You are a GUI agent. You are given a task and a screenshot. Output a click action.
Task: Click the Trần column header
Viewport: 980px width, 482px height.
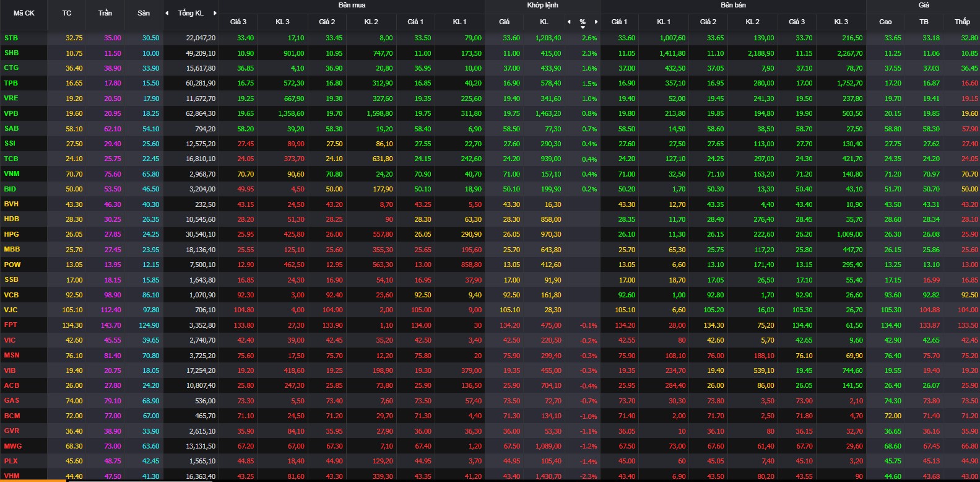(105, 13)
